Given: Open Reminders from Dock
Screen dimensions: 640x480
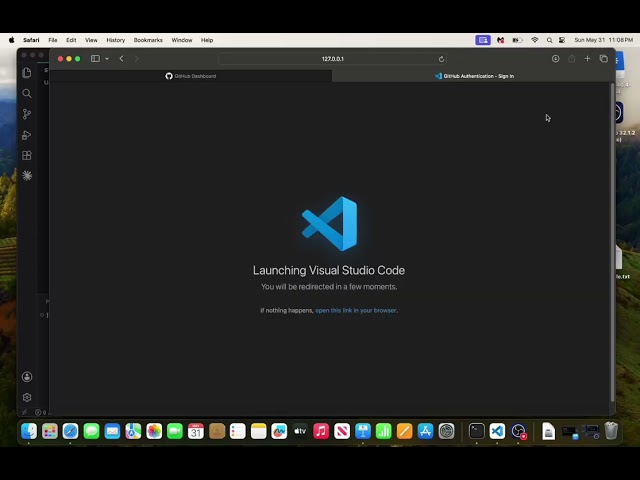Looking at the screenshot, I should coord(238,431).
